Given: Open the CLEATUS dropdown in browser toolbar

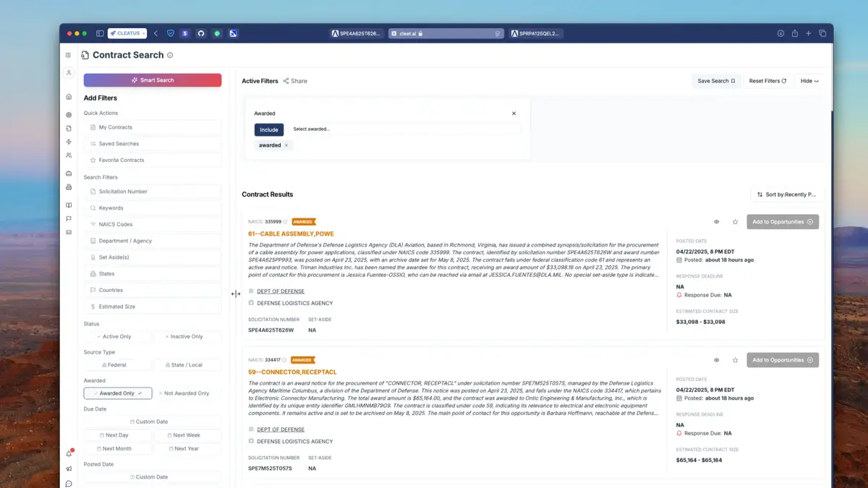Looking at the screenshot, I should click(127, 33).
